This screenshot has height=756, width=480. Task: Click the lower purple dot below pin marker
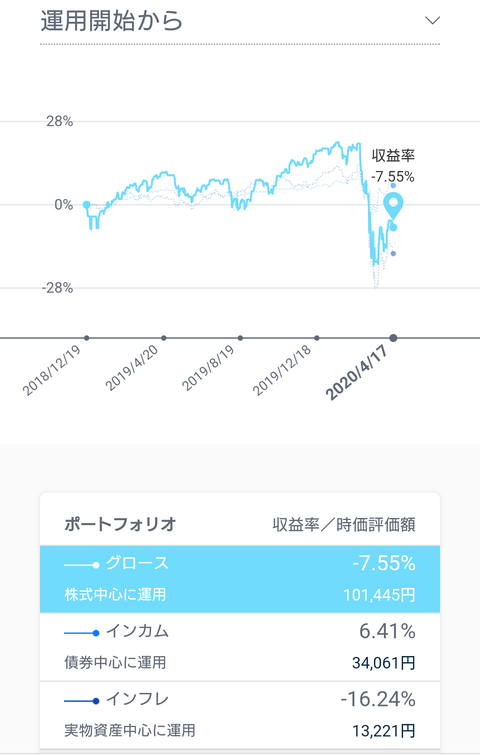click(x=393, y=254)
